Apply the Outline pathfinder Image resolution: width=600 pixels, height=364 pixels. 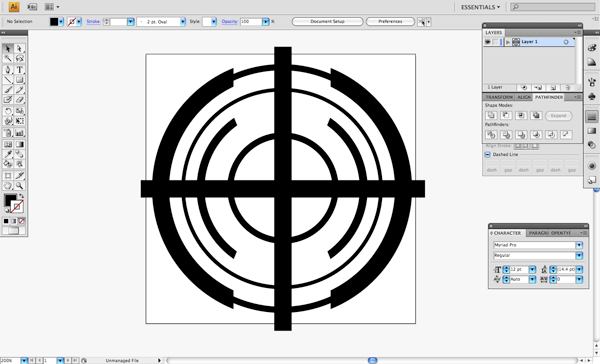pos(551,134)
